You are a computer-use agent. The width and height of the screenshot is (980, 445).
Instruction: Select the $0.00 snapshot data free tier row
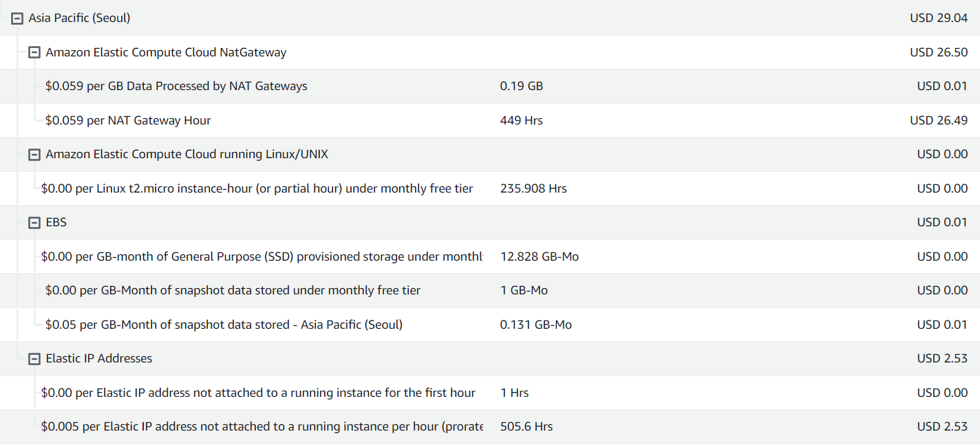(x=490, y=290)
